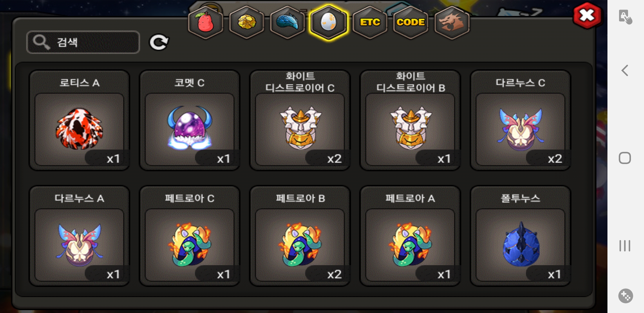Select the 코멧 C purple egg
The image size is (644, 313).
coord(189,120)
